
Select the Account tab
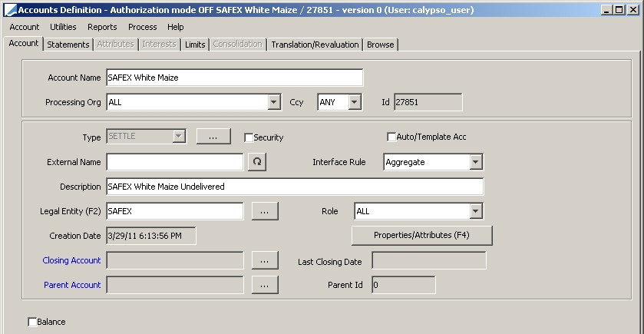pyautogui.click(x=23, y=43)
